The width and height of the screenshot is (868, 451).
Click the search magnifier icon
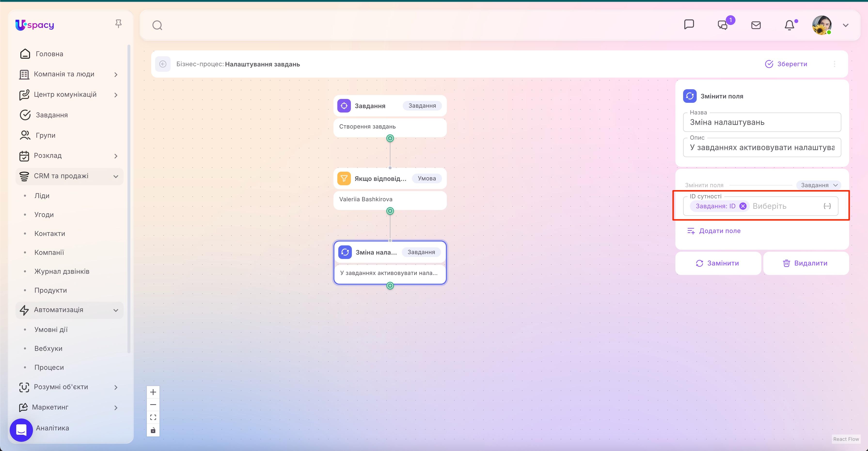(157, 25)
